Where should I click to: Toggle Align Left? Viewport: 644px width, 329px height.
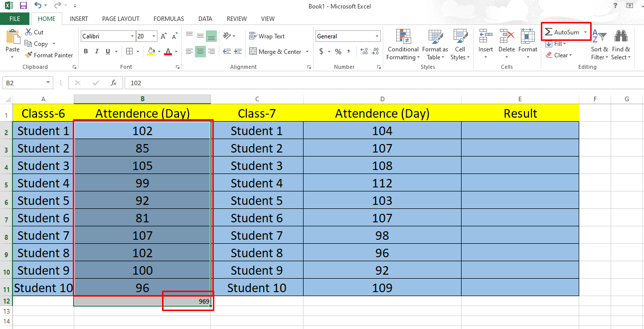pyautogui.click(x=189, y=51)
